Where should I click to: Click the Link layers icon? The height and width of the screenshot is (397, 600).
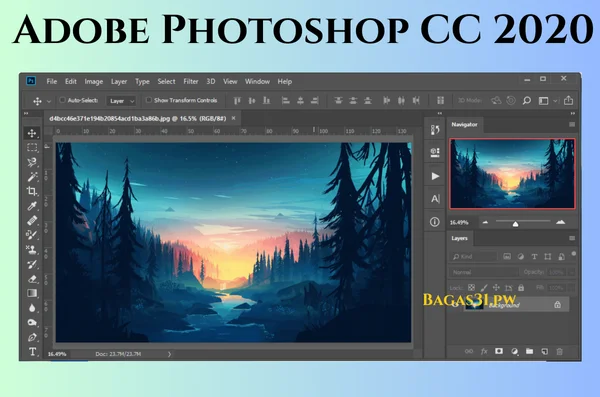(x=469, y=351)
